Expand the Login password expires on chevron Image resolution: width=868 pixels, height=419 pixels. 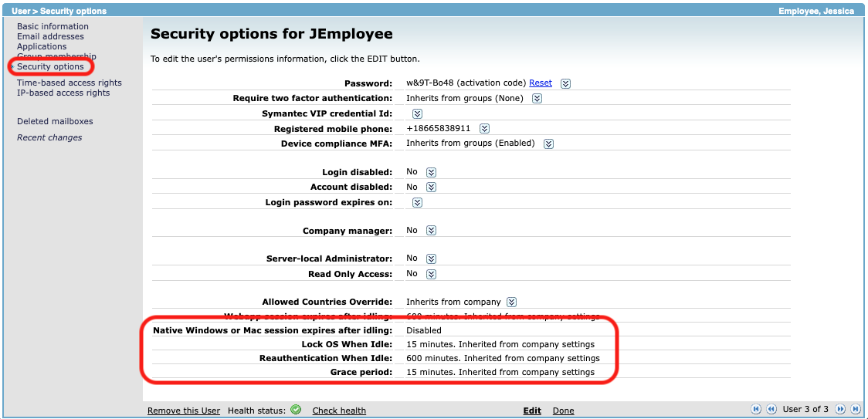coord(417,203)
